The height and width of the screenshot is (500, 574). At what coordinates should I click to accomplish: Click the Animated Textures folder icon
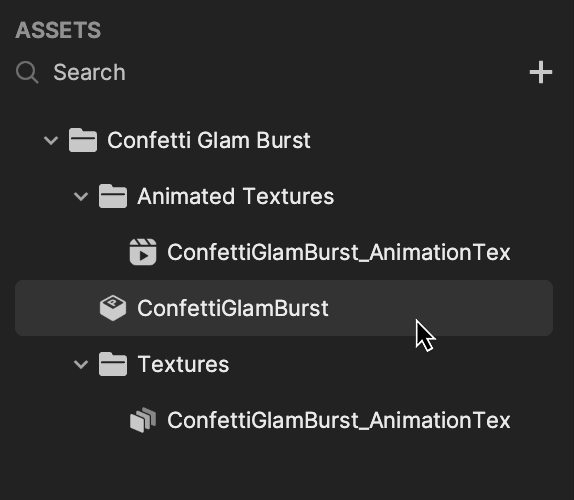point(113,196)
